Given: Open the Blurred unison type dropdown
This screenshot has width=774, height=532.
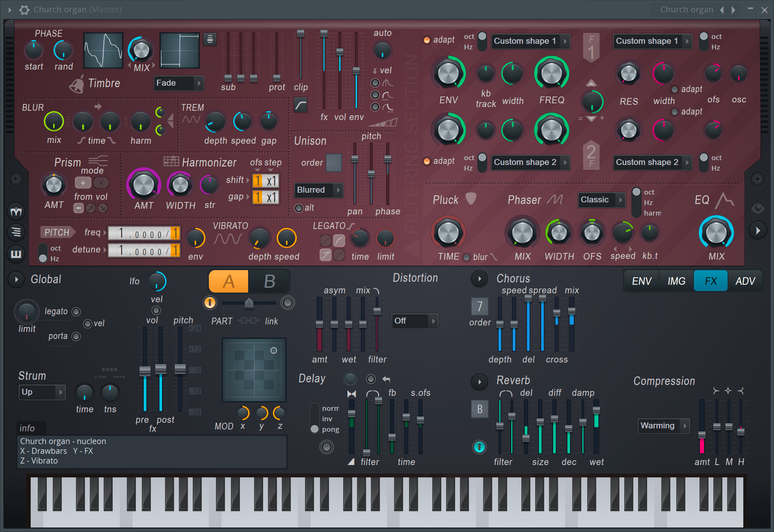Looking at the screenshot, I should [319, 190].
